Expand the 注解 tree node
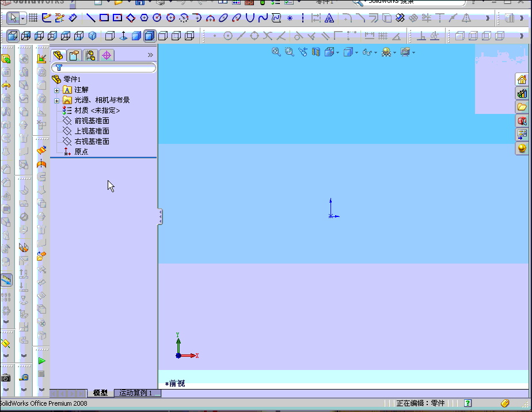532x412 pixels. point(56,89)
